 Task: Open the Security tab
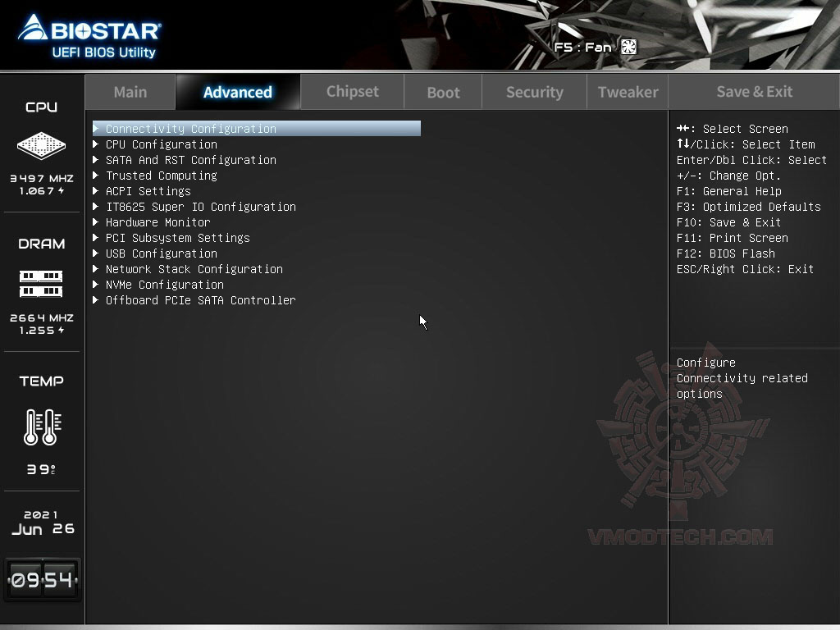coord(535,92)
